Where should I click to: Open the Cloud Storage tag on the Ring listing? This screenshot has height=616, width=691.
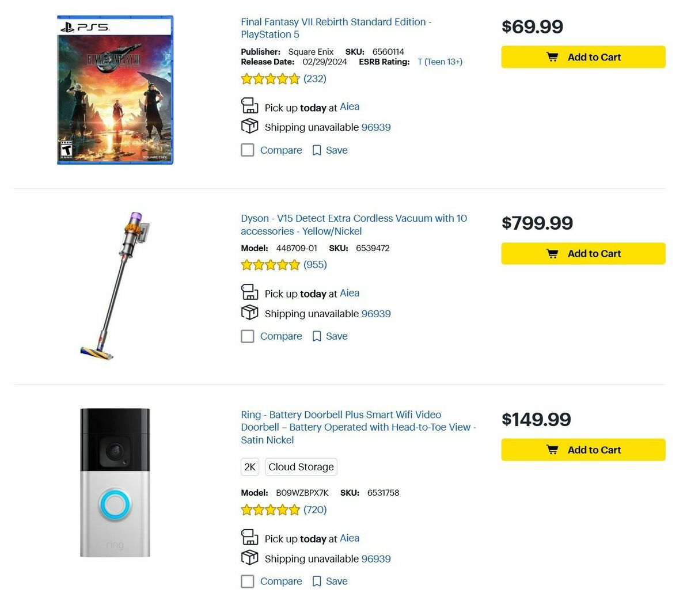[x=301, y=467]
